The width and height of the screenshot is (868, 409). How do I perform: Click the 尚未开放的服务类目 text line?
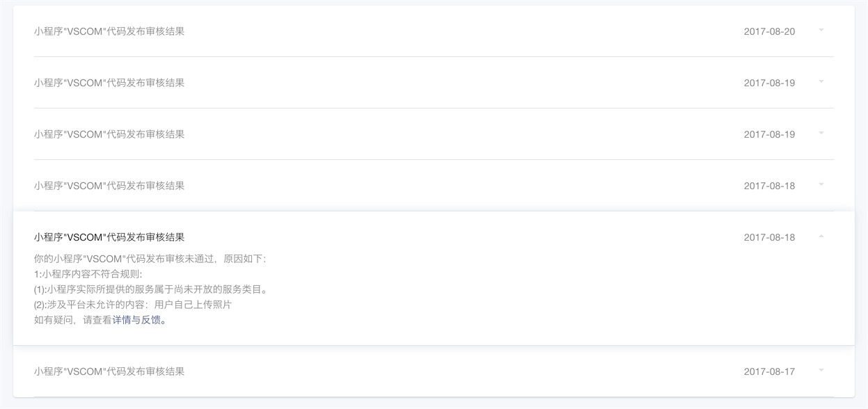(x=150, y=289)
